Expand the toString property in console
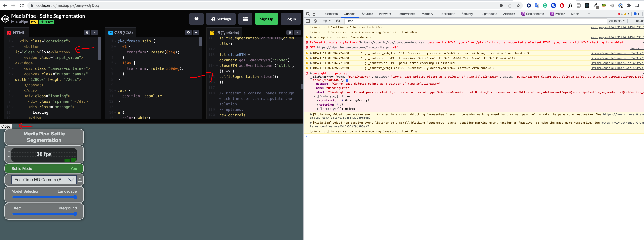This screenshot has width=644, height=240. (x=317, y=105)
